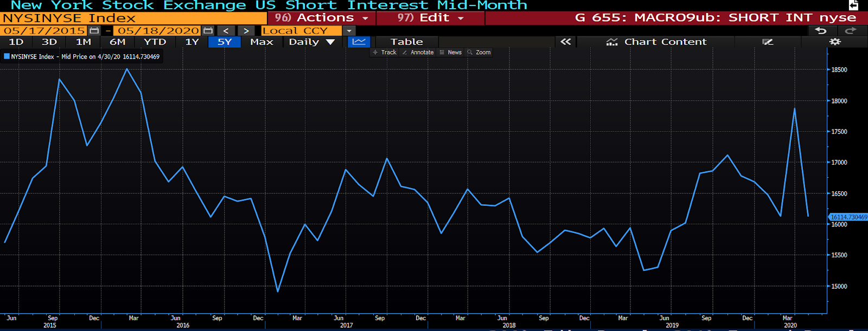Shift date range forward with right arrow
Image resolution: width=868 pixels, height=331 pixels.
[246, 31]
